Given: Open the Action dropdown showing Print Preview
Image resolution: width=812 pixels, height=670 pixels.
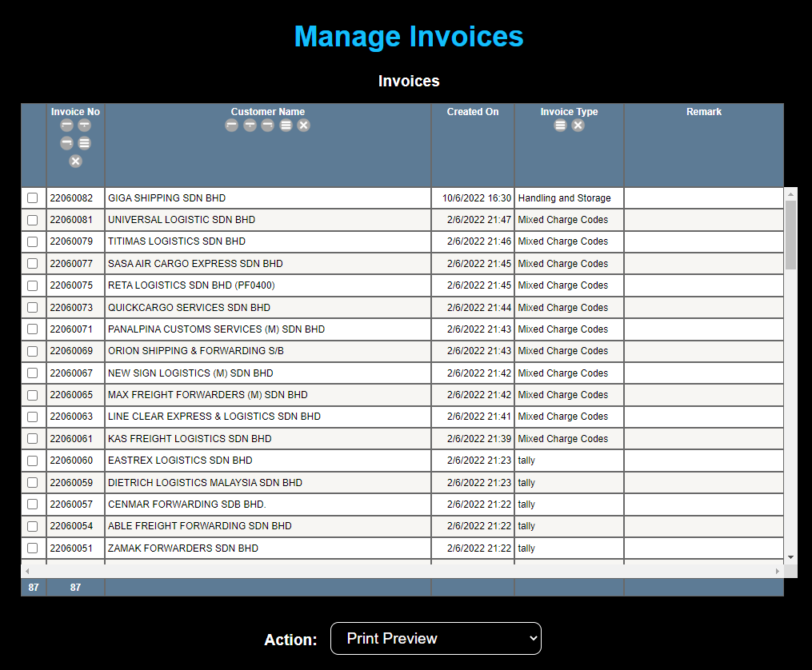Looking at the screenshot, I should [436, 639].
